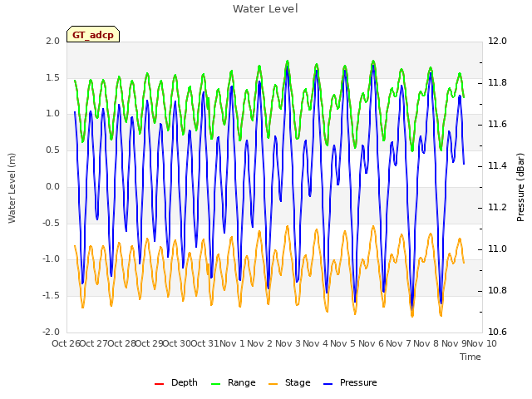The width and height of the screenshot is (532, 399).
Task: Click the 11.8 pressure axis tick value
Action: point(497,83)
